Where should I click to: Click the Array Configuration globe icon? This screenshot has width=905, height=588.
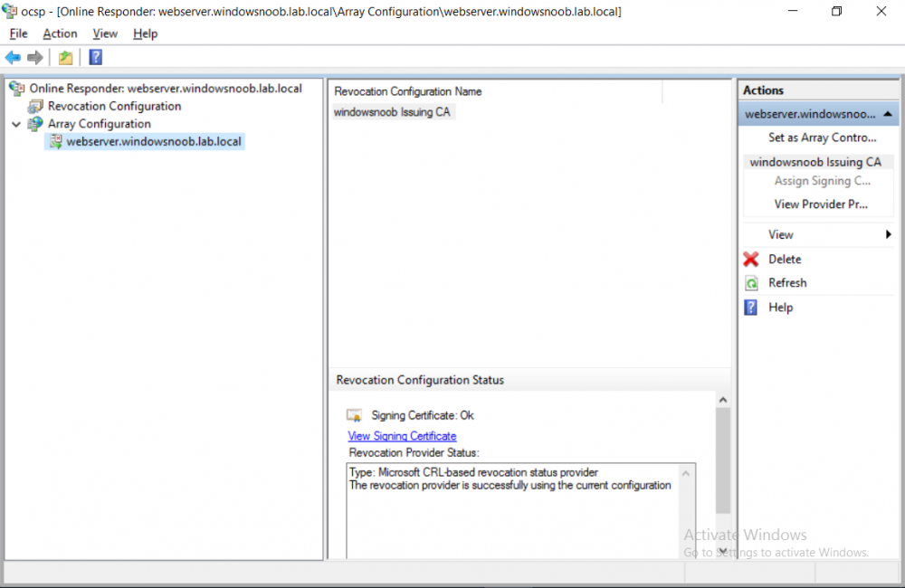click(35, 124)
